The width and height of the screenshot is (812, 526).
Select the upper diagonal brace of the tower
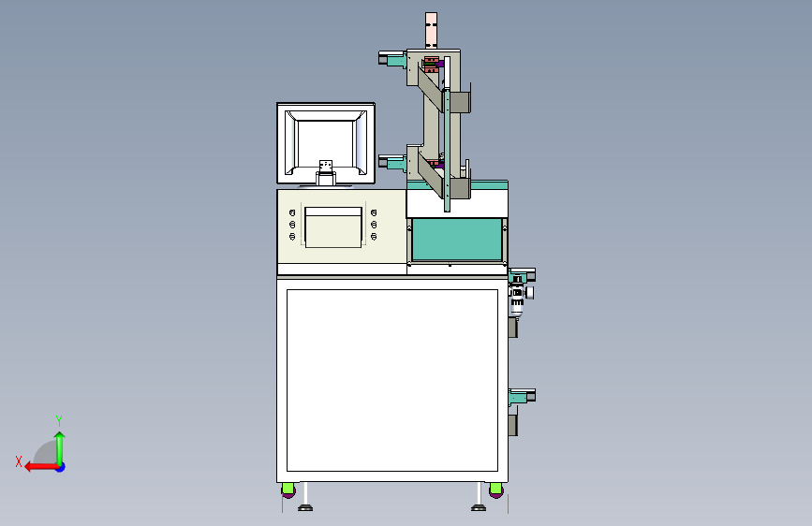click(431, 88)
